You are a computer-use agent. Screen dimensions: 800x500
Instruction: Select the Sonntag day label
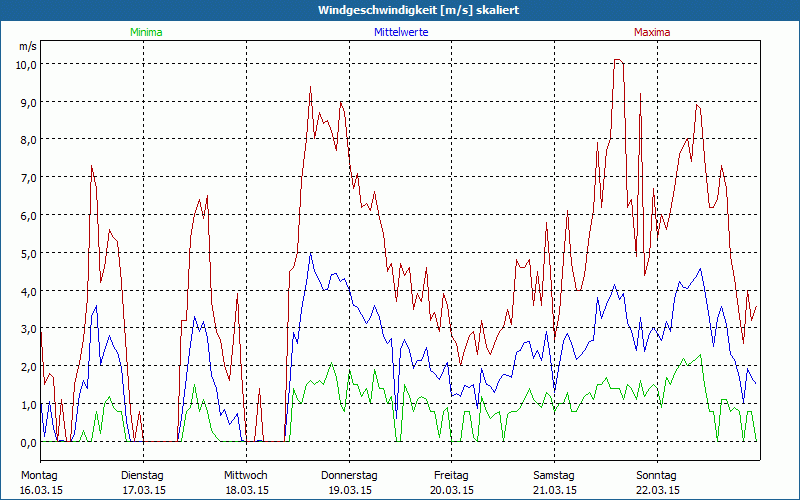pyautogui.click(x=657, y=475)
